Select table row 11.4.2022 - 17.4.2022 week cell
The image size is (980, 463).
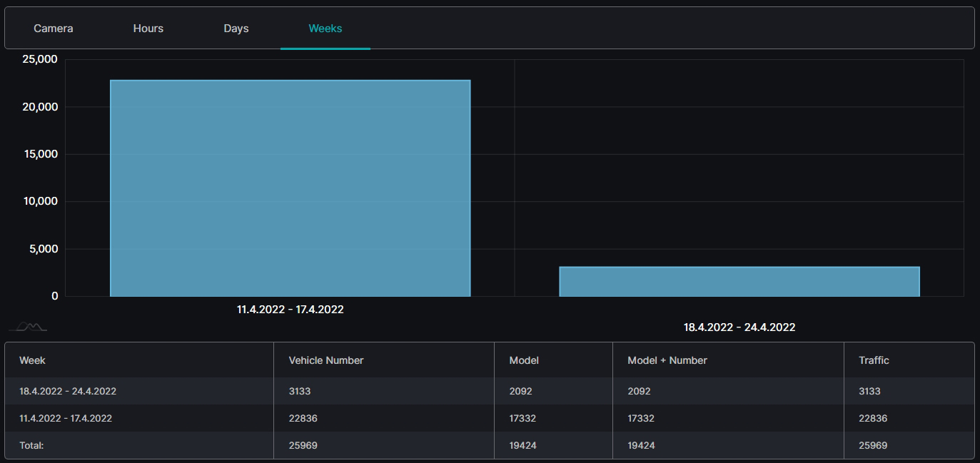click(66, 418)
